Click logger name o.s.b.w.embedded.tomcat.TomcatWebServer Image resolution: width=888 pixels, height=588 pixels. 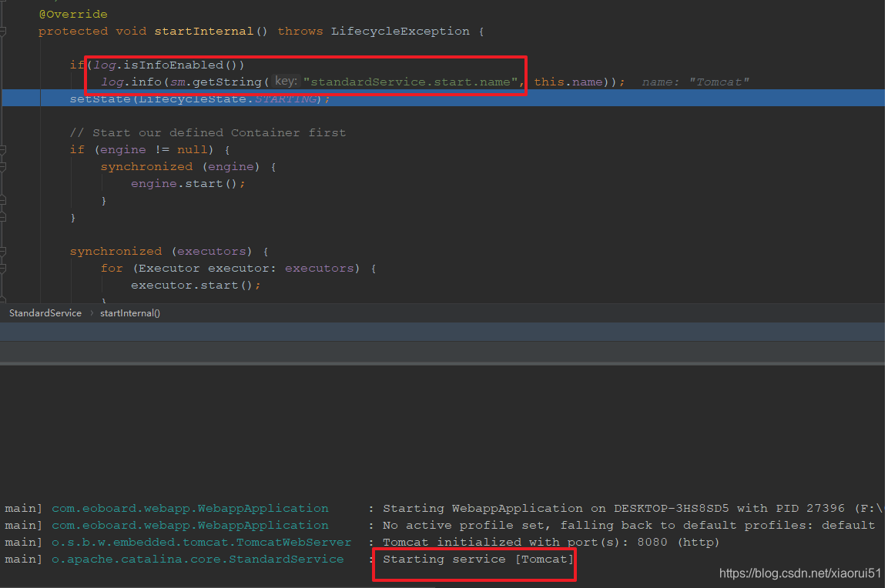tap(202, 542)
